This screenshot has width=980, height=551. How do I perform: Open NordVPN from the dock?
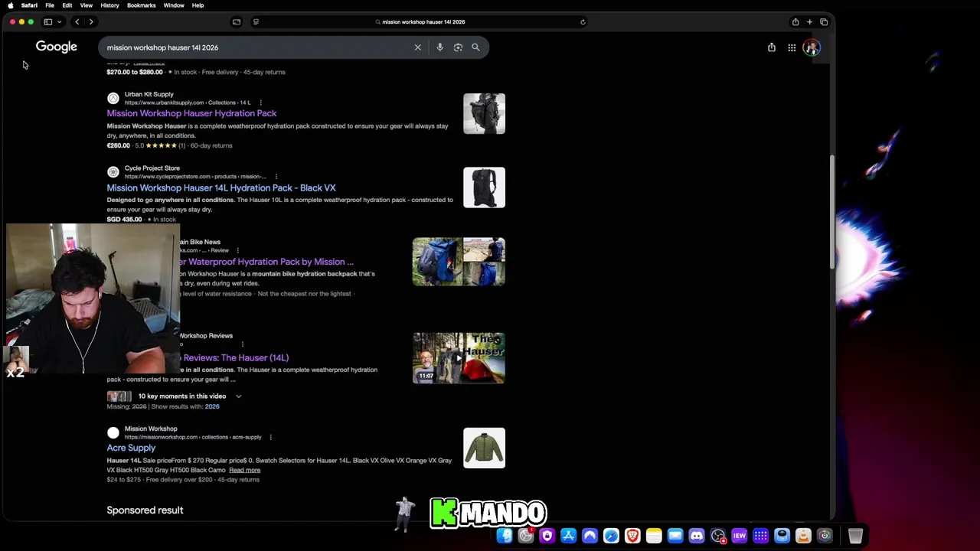(590, 536)
